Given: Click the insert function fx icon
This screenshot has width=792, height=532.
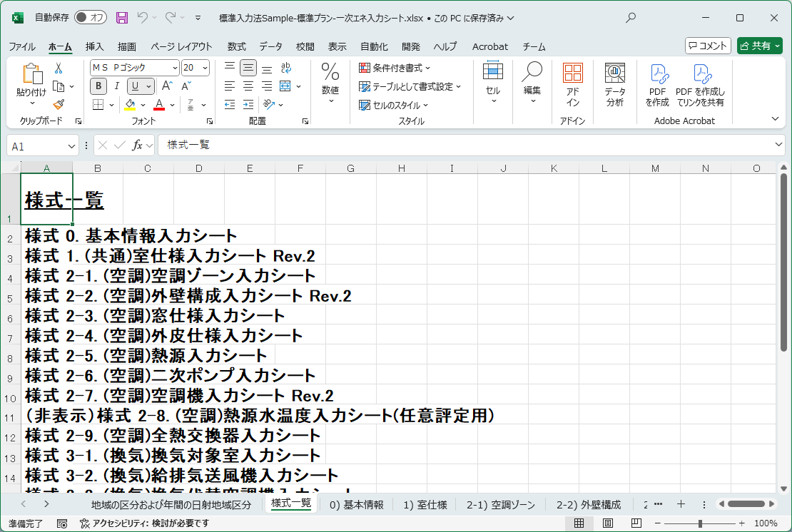Looking at the screenshot, I should (138, 145).
